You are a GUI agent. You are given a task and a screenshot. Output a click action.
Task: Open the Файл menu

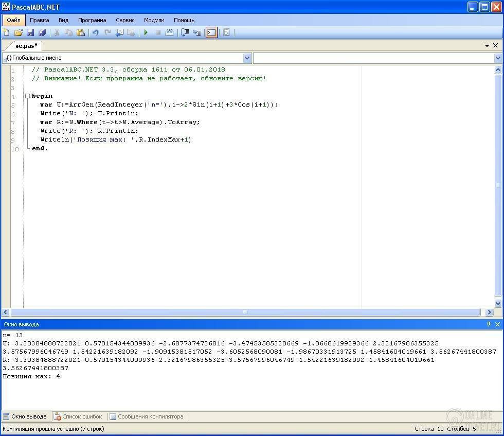pos(14,20)
